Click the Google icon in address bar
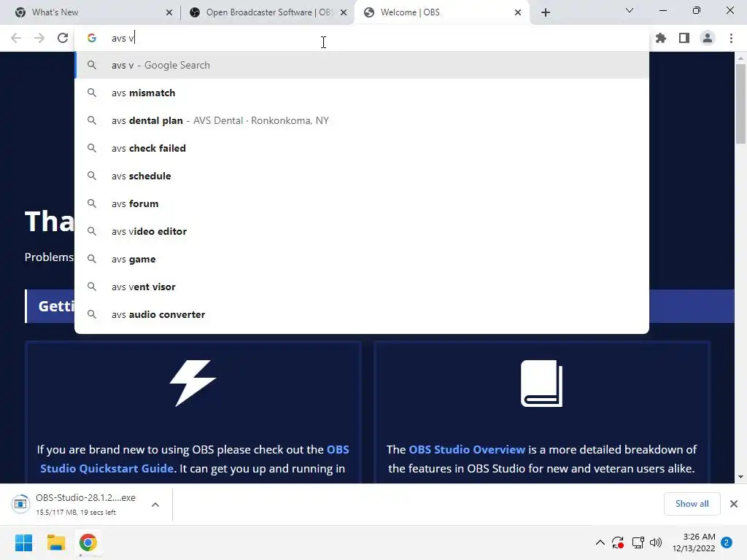The image size is (747, 560). tap(92, 38)
